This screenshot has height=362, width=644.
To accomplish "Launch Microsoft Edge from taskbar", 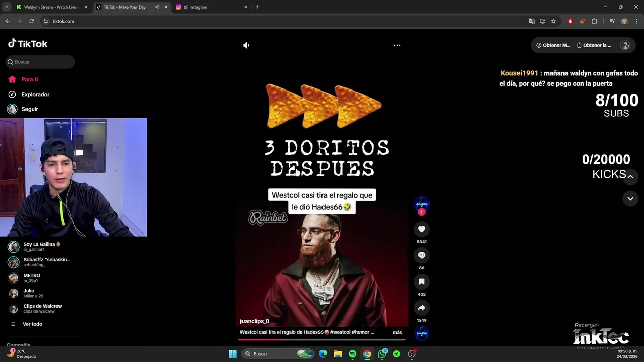I will click(x=323, y=354).
